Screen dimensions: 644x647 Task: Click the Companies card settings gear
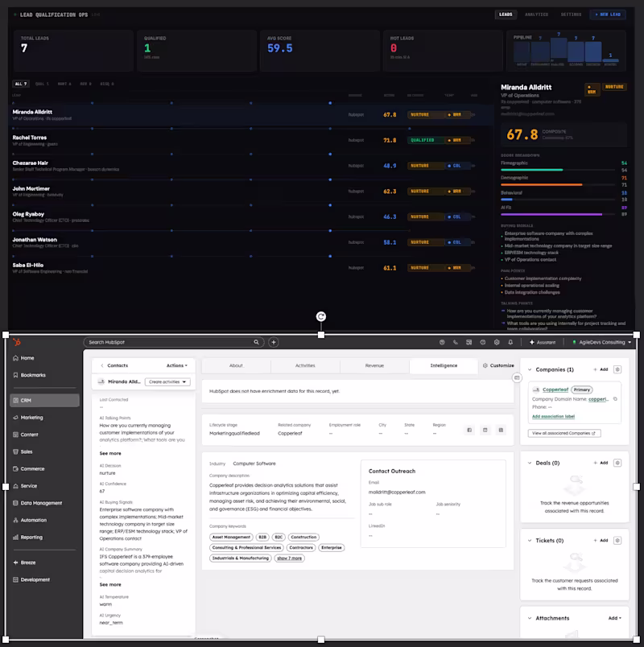(x=617, y=369)
